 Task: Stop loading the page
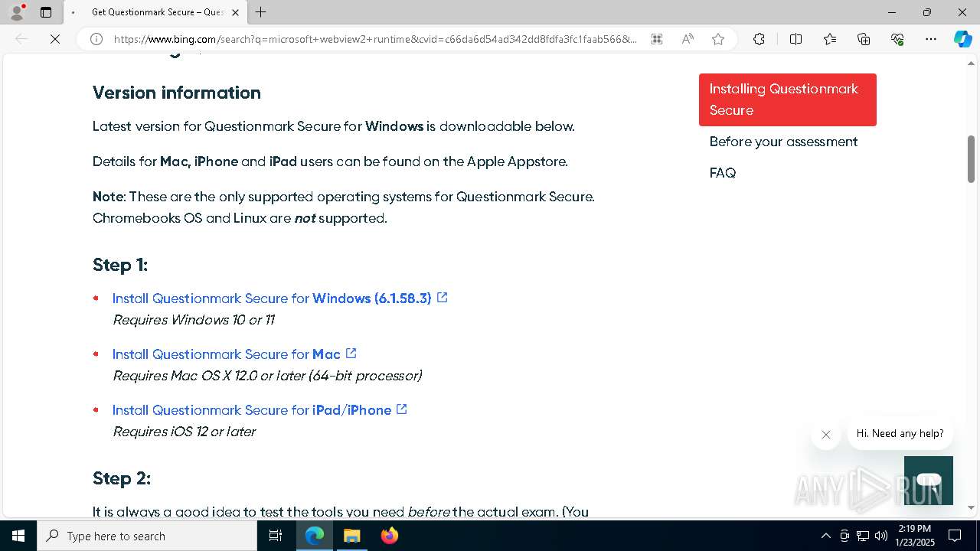point(55,39)
